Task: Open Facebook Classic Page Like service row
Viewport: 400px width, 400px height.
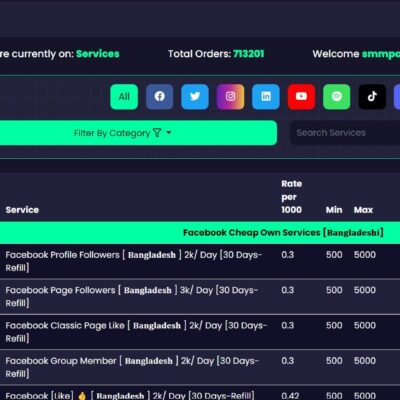Action: [200, 332]
